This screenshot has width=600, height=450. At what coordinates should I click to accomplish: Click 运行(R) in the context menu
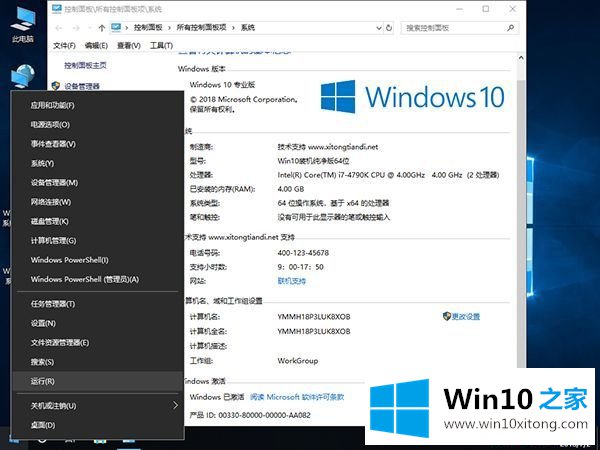click(x=98, y=381)
